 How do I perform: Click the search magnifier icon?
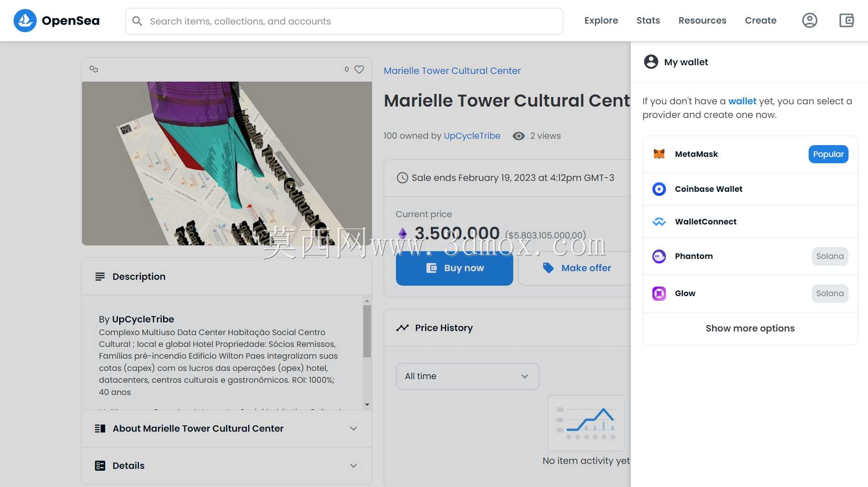coord(137,21)
